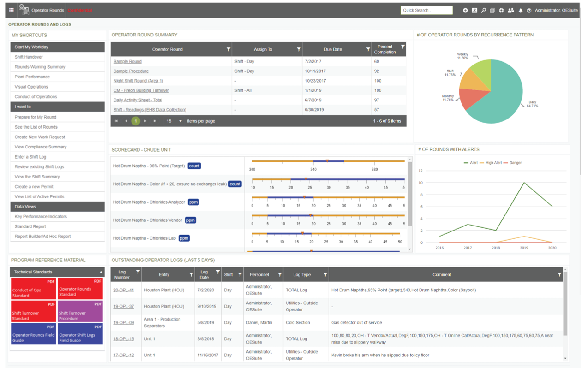
Task: Open Night Shift Round (Area 1) link
Action: pyautogui.click(x=138, y=81)
